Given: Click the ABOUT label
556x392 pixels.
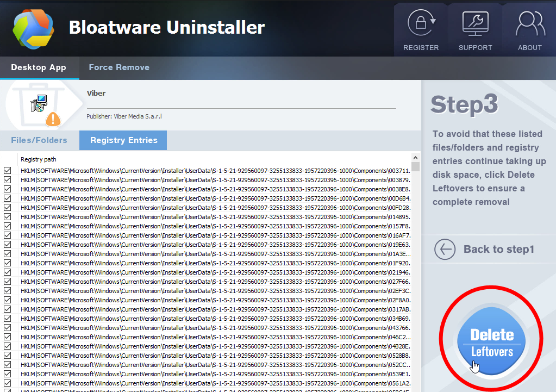Looking at the screenshot, I should click(x=530, y=47).
